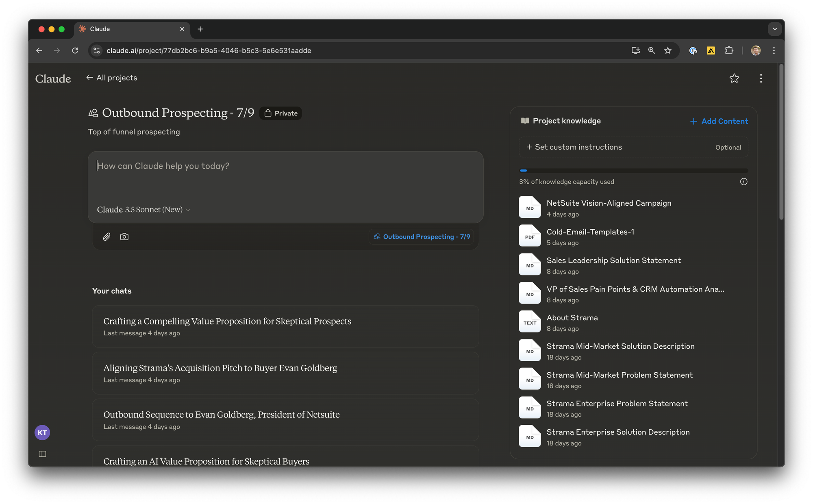
Task: Reload the current browser page
Action: (75, 50)
